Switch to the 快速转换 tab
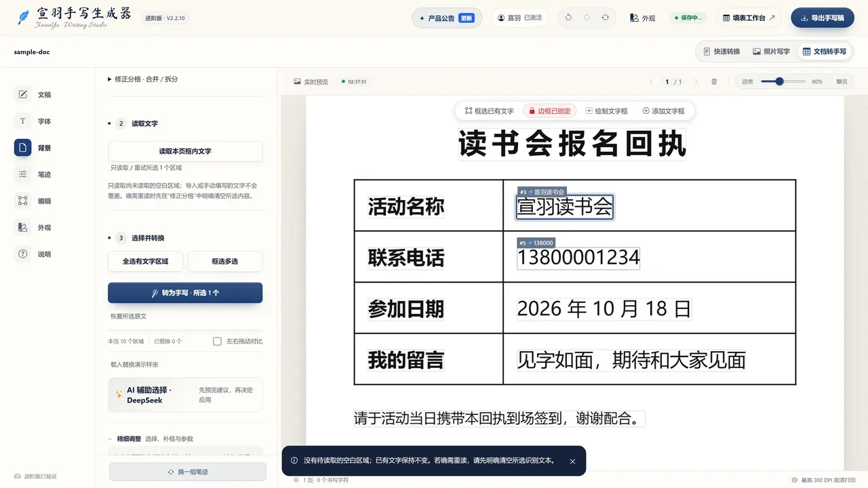The height and width of the screenshot is (488, 868). [722, 52]
